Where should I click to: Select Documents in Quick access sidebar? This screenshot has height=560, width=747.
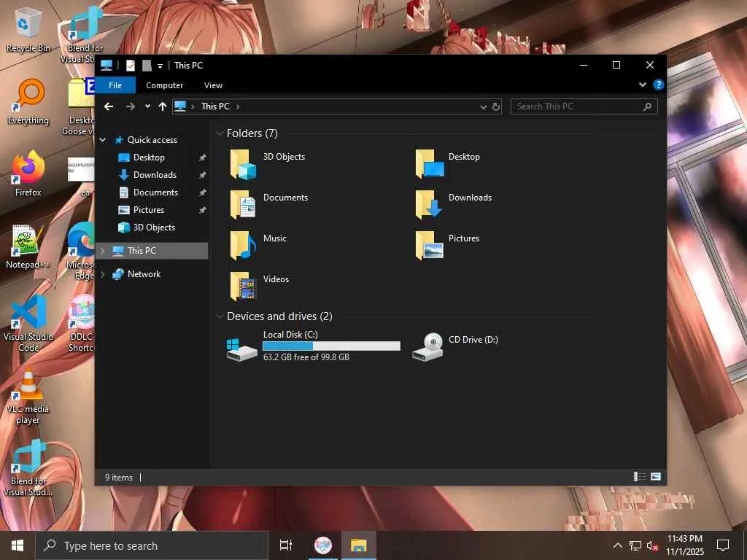click(155, 192)
